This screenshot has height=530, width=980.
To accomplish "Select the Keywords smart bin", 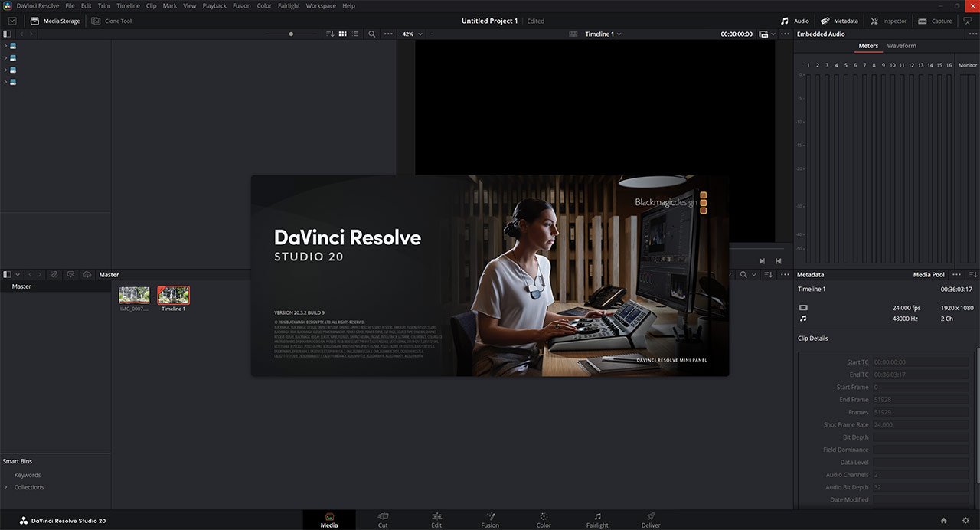I will 28,475.
